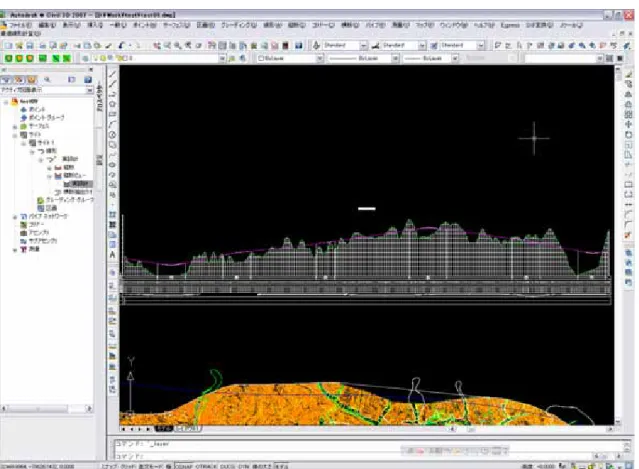Click the Zoom magnifier icon in the standard toolbar
639x469 pixels.
(178, 46)
